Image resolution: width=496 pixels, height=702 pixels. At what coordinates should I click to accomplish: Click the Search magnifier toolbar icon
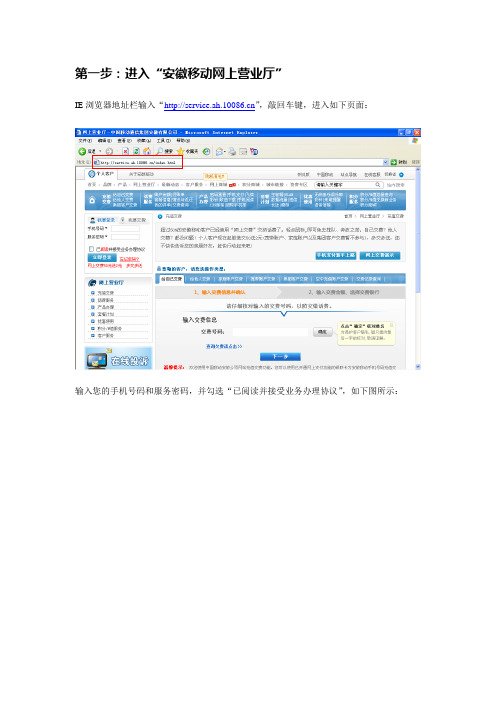pos(159,151)
